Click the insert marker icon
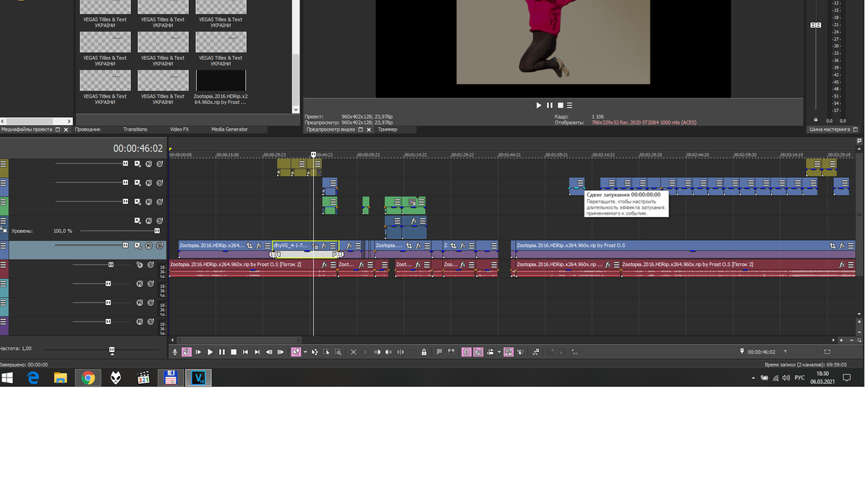Viewport: 868px width, 488px height. coord(439,352)
